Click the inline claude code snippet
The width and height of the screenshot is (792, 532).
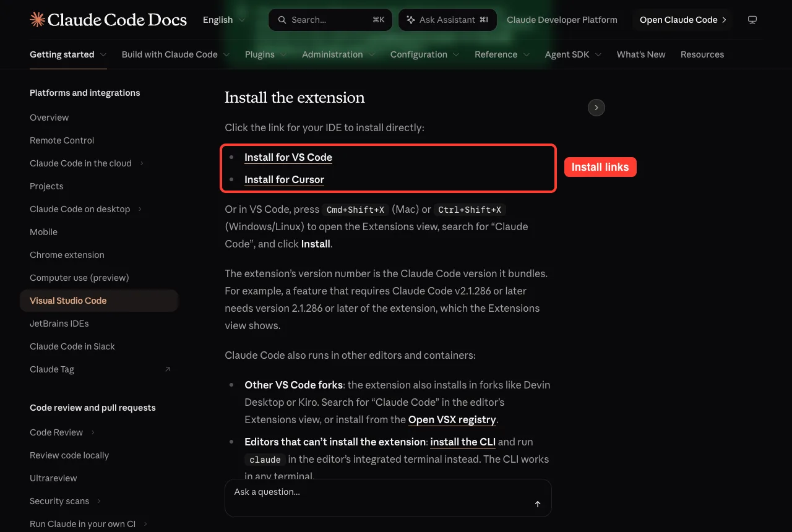click(265, 460)
